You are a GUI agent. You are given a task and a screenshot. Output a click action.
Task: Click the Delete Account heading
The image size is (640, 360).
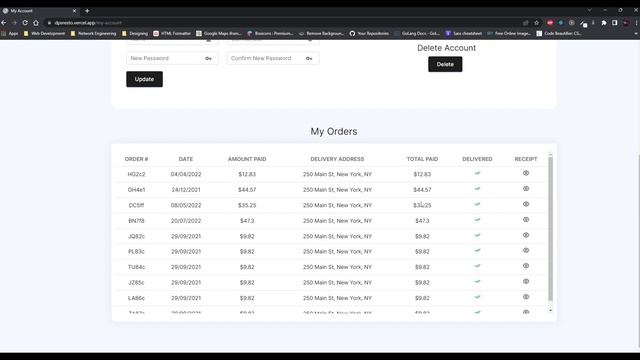click(x=447, y=48)
